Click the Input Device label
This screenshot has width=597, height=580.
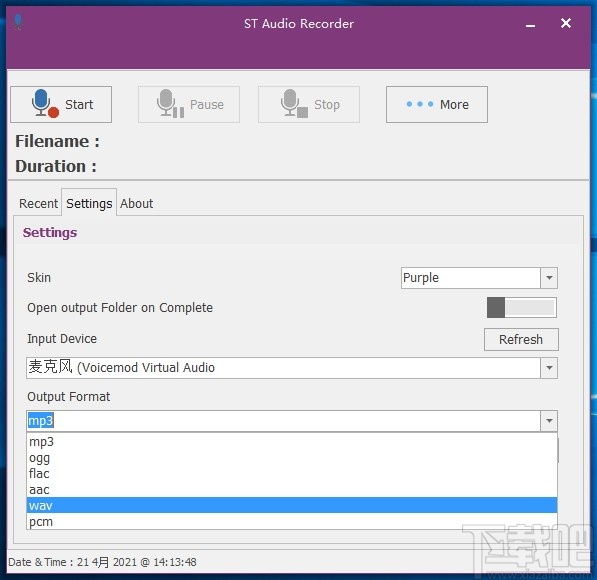pyautogui.click(x=62, y=339)
